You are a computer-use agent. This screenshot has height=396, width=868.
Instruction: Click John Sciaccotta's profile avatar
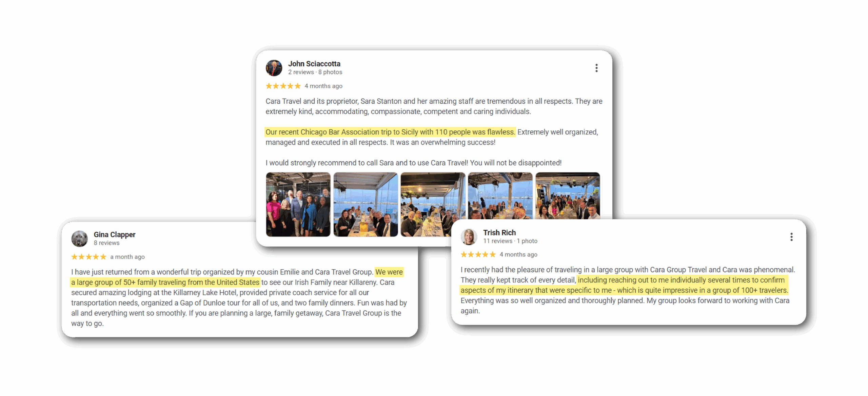[274, 68]
